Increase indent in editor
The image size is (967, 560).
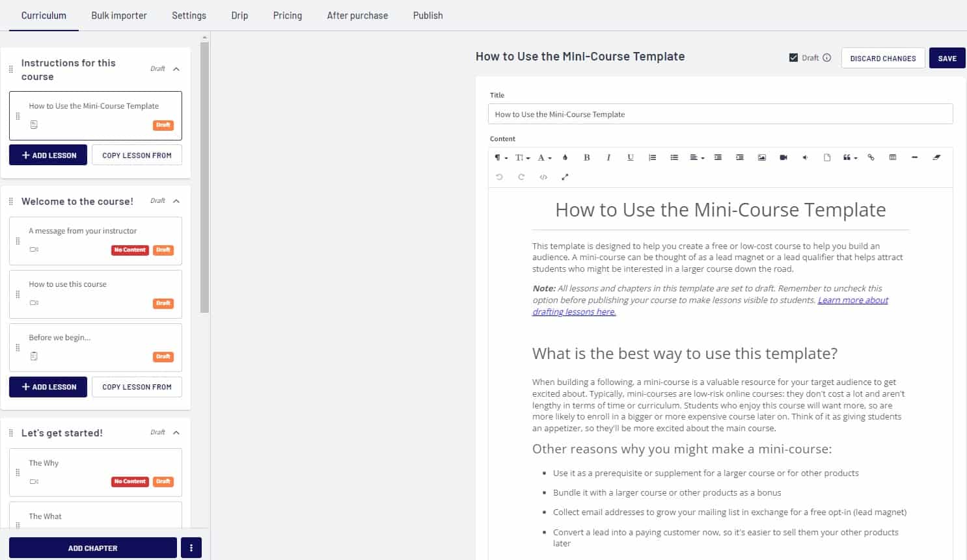pyautogui.click(x=740, y=157)
